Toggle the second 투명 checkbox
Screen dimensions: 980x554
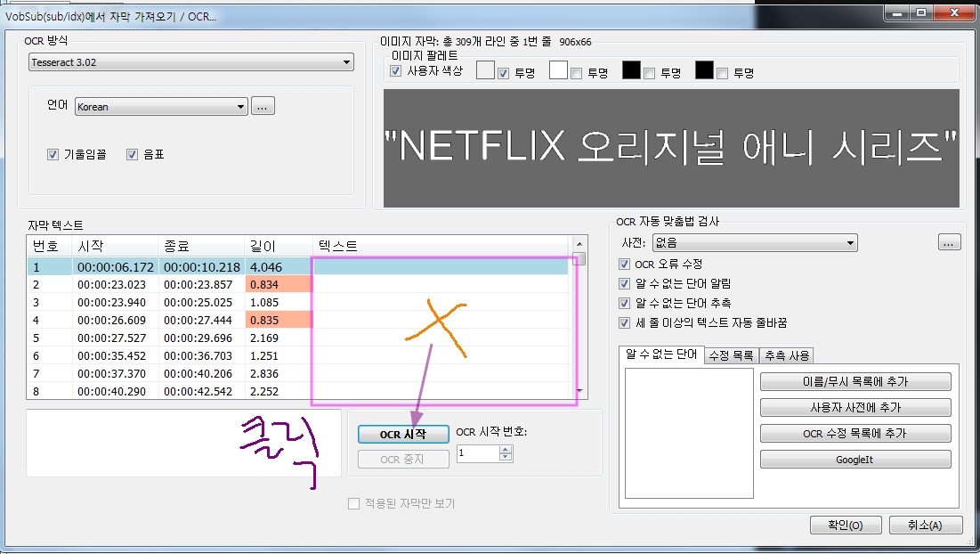[x=576, y=73]
